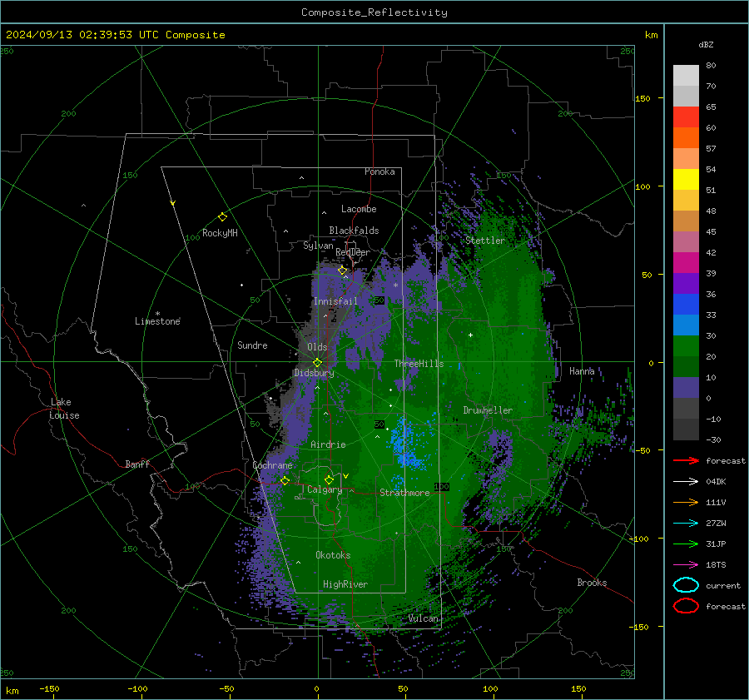This screenshot has width=749, height=700.
Task: Click the yellow diamond marker near Cochrane
Action: (285, 480)
